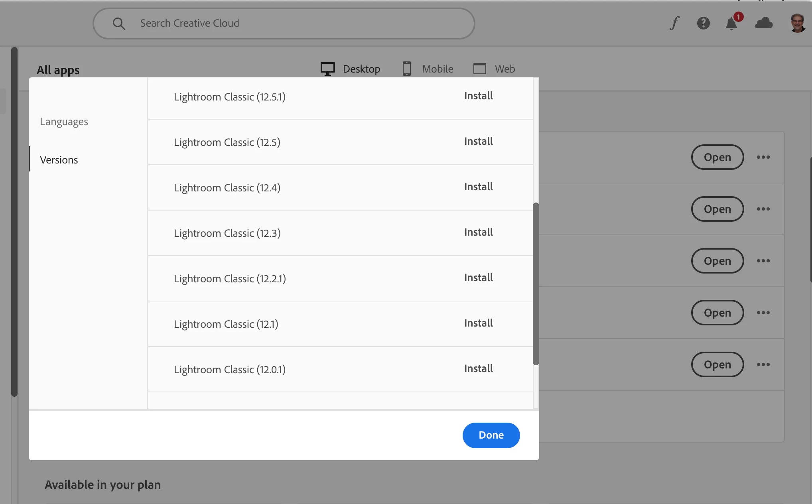Click the Desktop monitor icon

point(327,69)
